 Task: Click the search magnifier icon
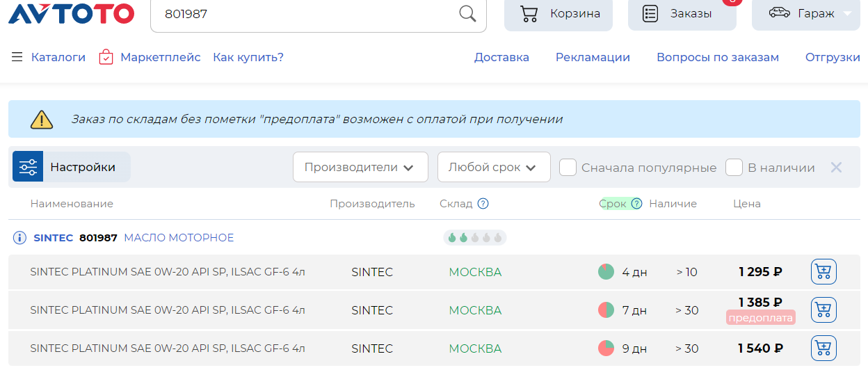click(x=467, y=13)
